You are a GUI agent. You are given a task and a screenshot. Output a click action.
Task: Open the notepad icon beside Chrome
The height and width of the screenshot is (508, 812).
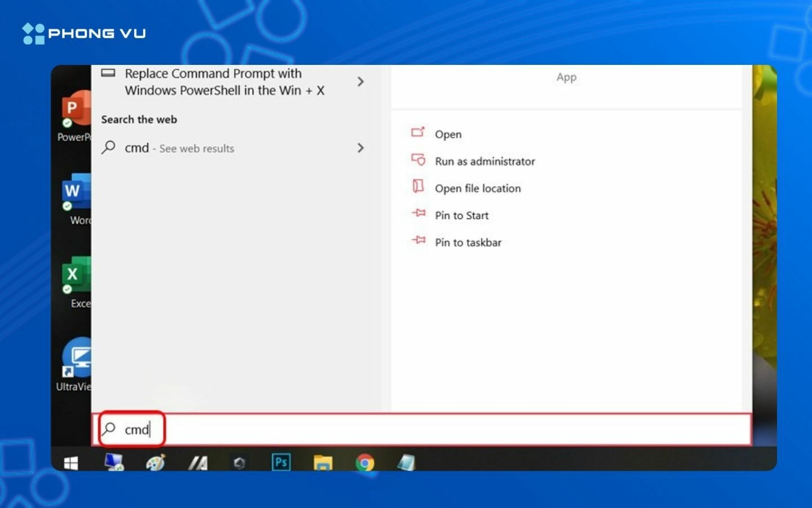point(406,463)
